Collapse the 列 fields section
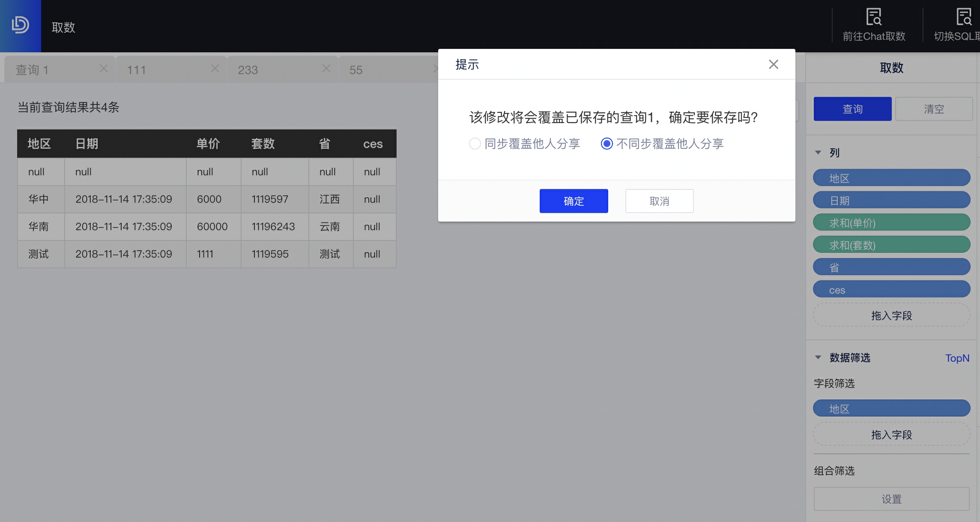The height and width of the screenshot is (522, 980). click(819, 152)
